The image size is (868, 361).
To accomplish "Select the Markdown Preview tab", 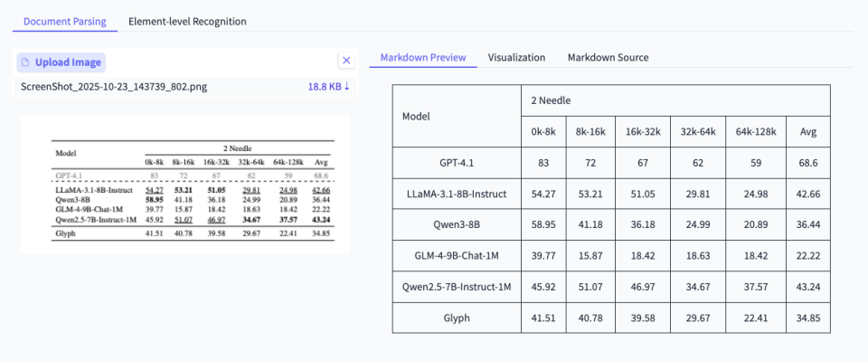I will (423, 58).
